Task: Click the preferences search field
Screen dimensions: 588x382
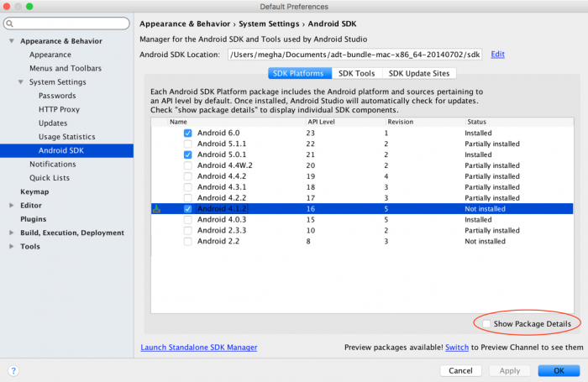Action: (66, 24)
